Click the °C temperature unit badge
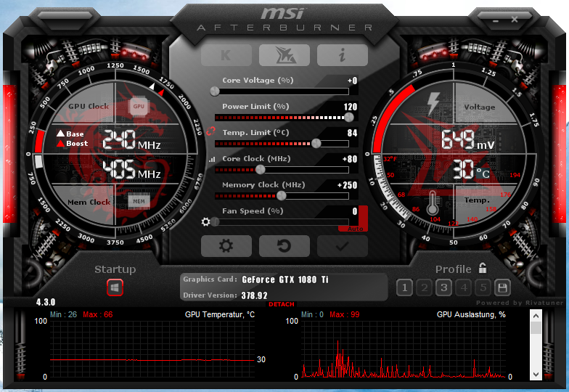 tap(483, 173)
